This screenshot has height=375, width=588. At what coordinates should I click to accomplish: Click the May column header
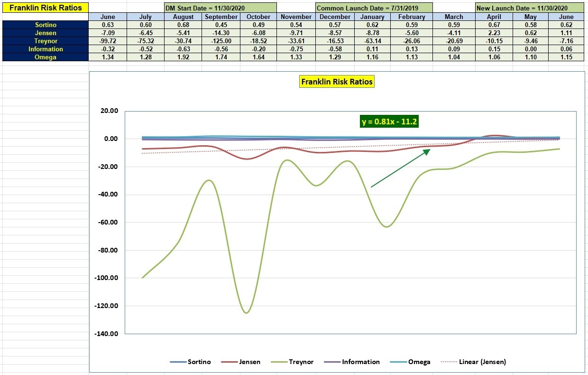[x=531, y=17]
